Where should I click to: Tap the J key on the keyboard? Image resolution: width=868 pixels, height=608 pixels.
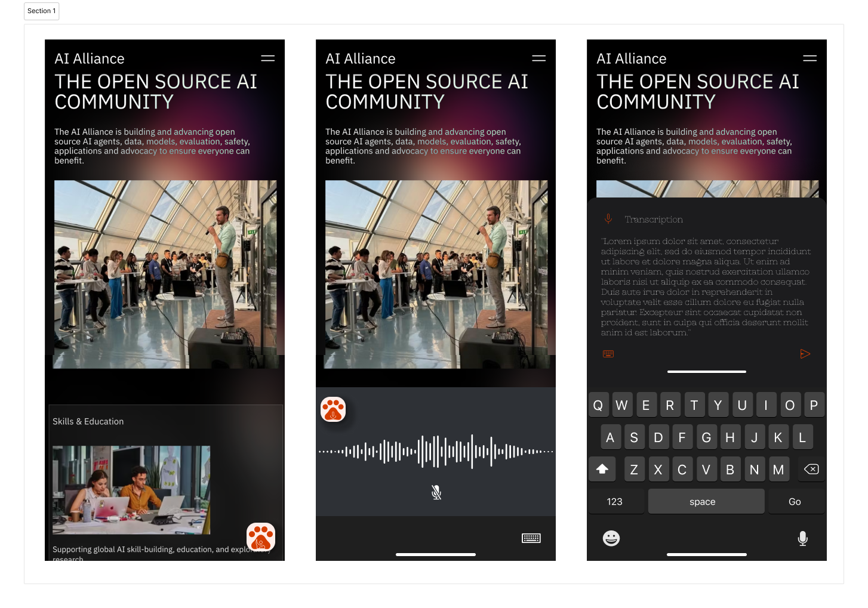click(754, 437)
